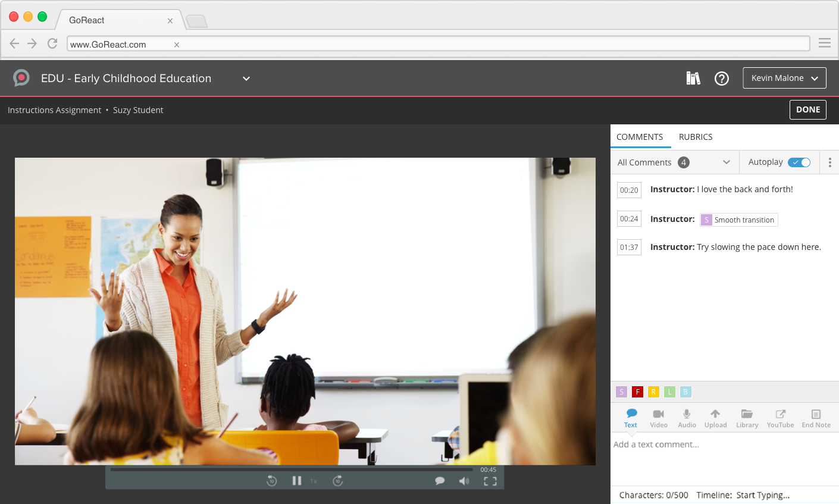This screenshot has width=839, height=504.
Task: Click the comment 'I love the back and forth!'
Action: pos(745,189)
